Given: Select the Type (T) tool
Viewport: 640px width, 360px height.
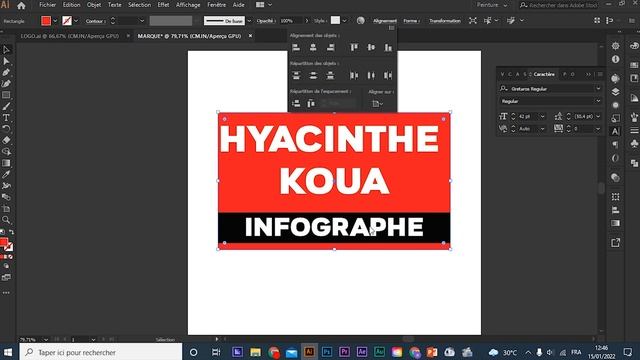Looking at the screenshot, I should pos(6,118).
